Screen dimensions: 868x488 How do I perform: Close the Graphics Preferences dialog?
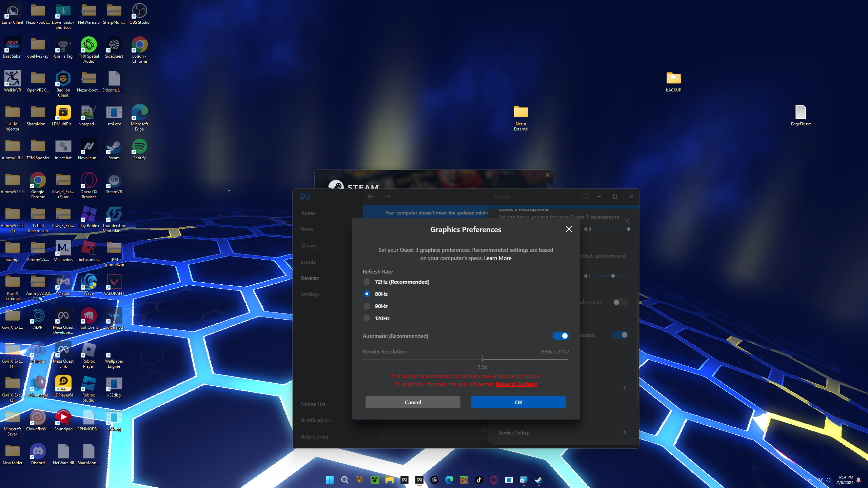569,229
